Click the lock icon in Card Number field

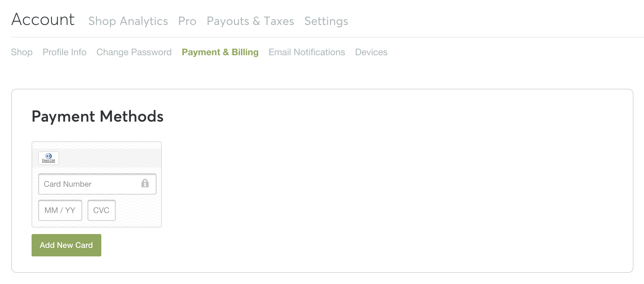coord(145,183)
